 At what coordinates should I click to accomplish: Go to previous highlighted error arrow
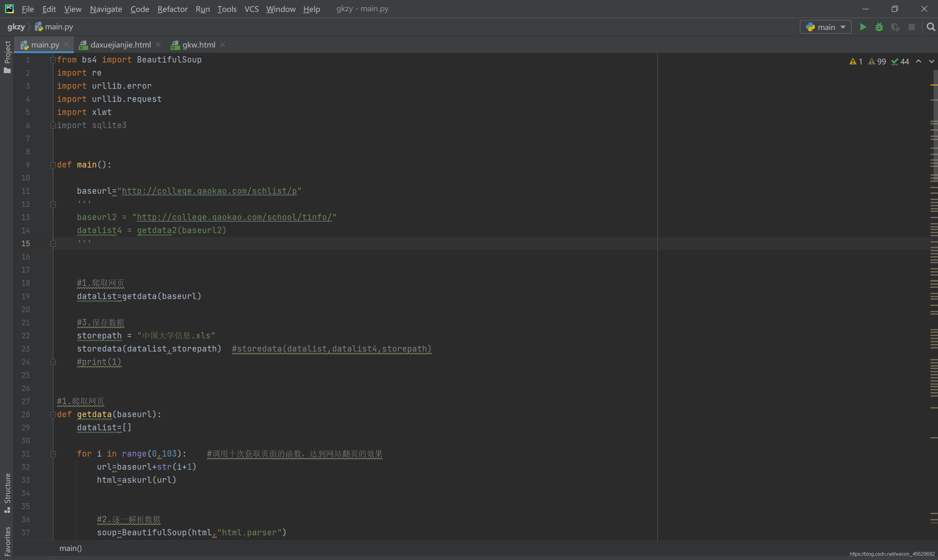pos(918,62)
